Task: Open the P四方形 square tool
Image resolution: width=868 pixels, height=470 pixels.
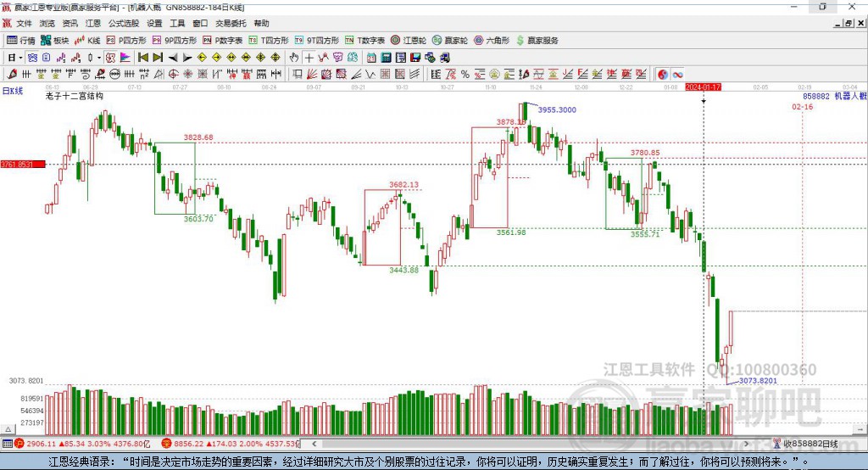Action: tap(126, 41)
